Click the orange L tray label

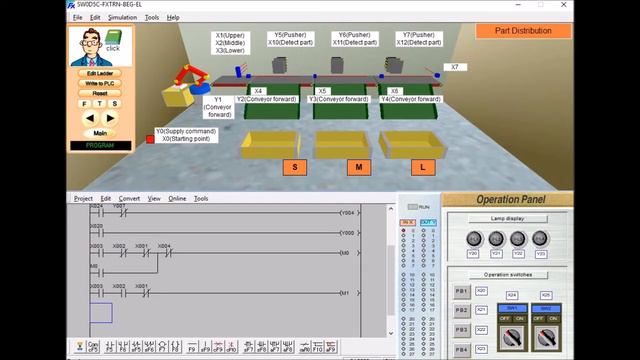click(x=423, y=167)
